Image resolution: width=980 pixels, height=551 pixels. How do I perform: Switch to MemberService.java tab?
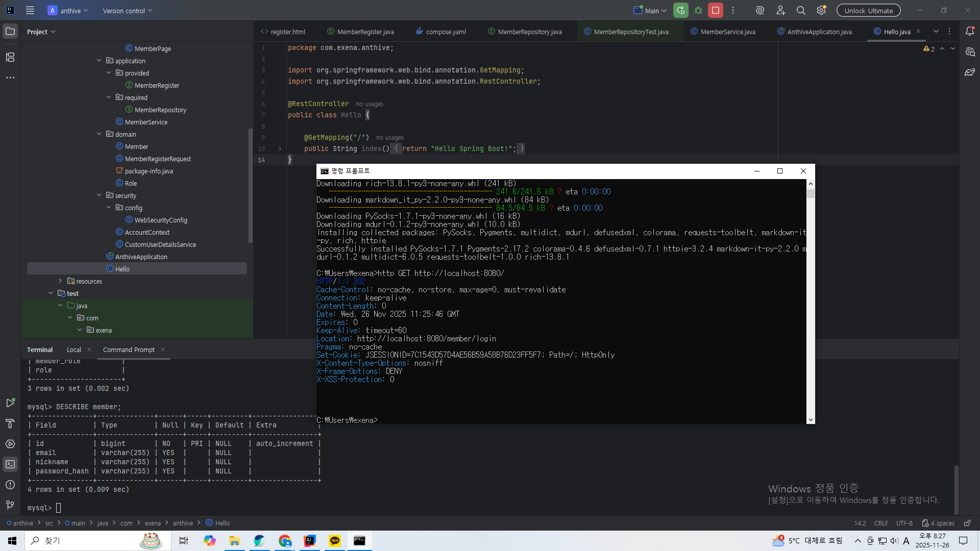click(x=727, y=32)
